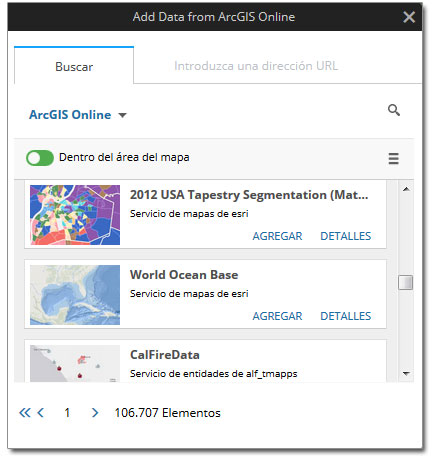Click 'Servicio de mapas de esri' under World Ocean Base
This screenshot has width=437, height=460.
pos(189,294)
